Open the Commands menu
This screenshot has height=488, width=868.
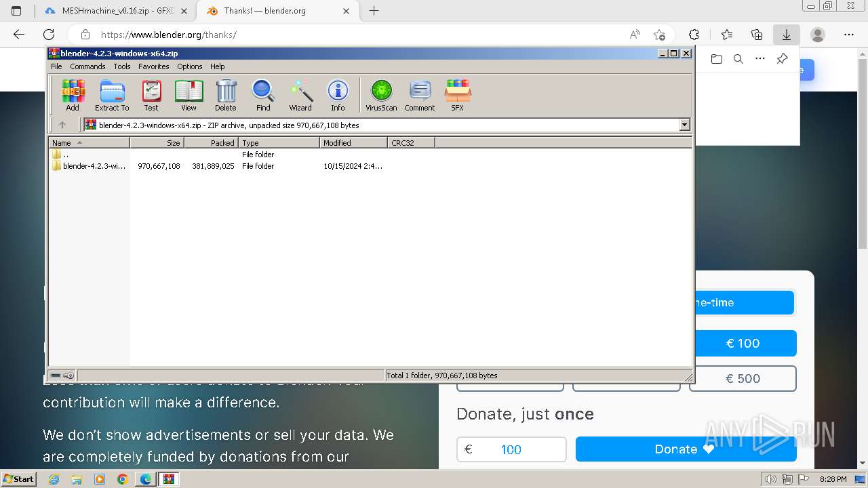click(x=87, y=66)
